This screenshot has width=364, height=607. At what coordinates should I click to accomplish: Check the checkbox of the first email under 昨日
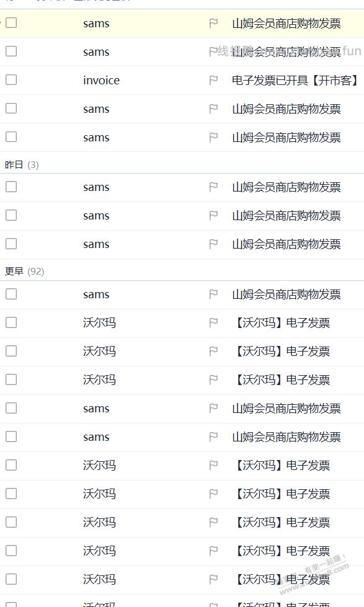coord(11,187)
